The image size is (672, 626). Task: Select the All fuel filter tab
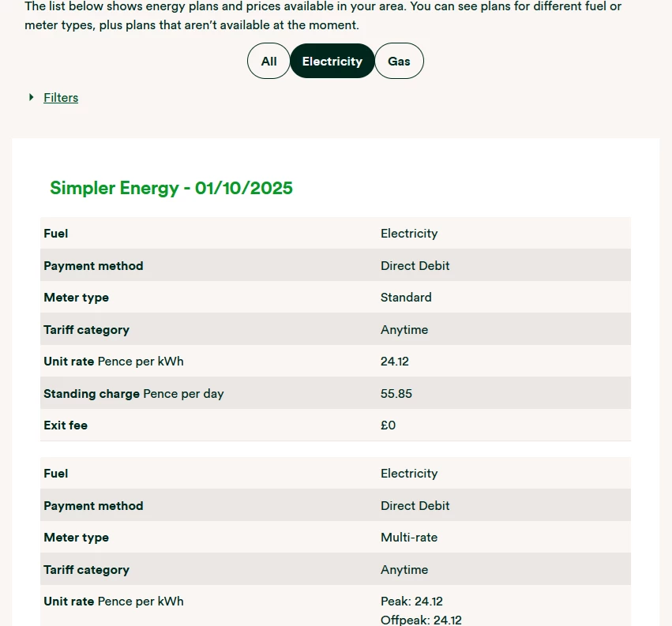click(268, 61)
